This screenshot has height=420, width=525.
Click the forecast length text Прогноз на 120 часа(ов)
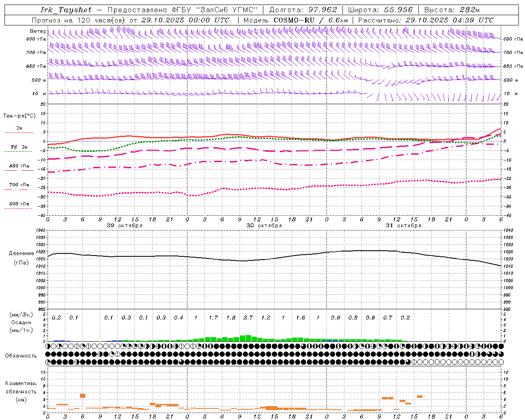[79, 20]
